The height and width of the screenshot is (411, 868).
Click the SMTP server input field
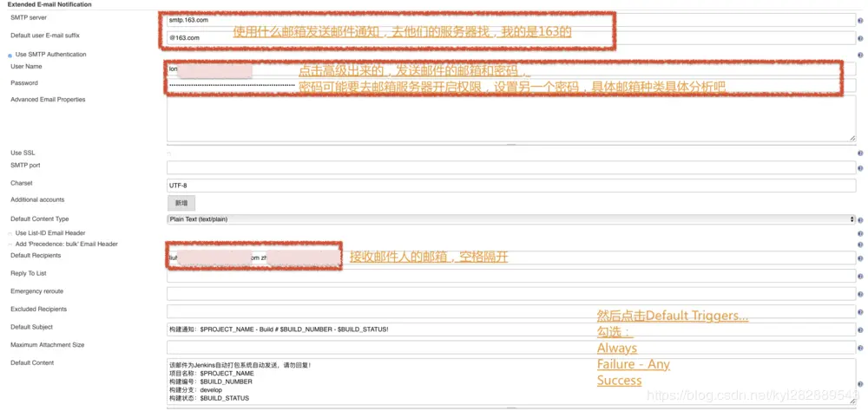pyautogui.click(x=511, y=19)
